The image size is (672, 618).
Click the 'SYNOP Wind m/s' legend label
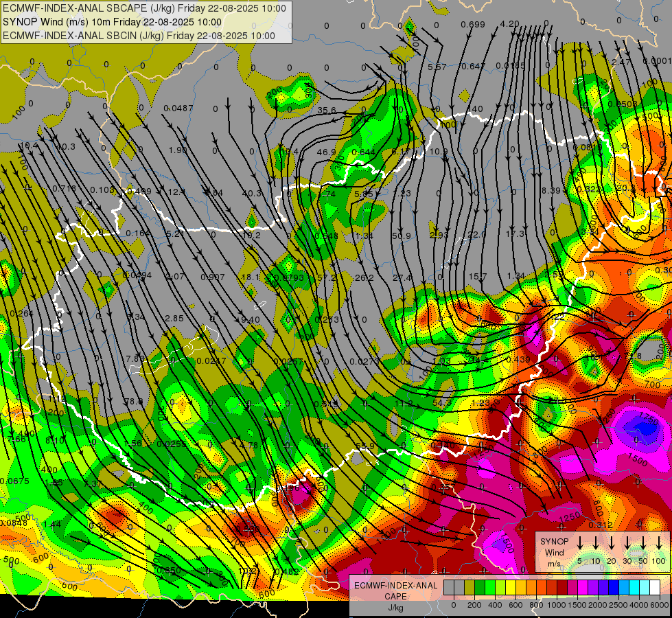point(554,552)
